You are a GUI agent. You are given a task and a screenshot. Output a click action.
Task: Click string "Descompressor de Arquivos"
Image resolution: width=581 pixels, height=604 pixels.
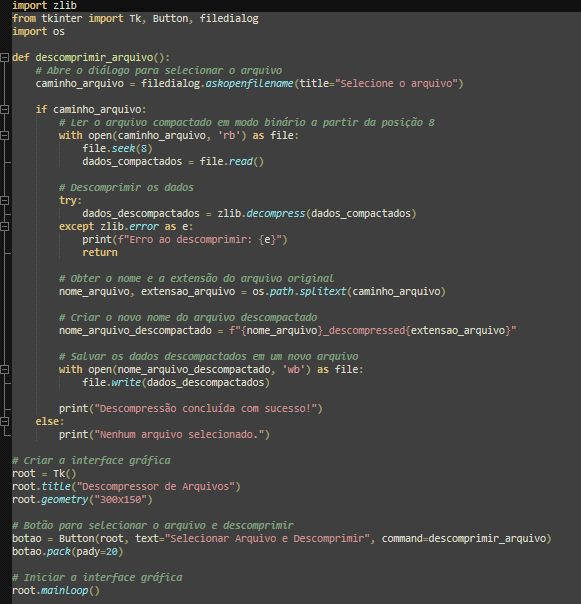pos(156,487)
